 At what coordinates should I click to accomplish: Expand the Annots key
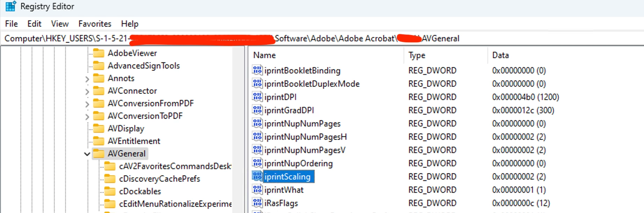pos(87,79)
